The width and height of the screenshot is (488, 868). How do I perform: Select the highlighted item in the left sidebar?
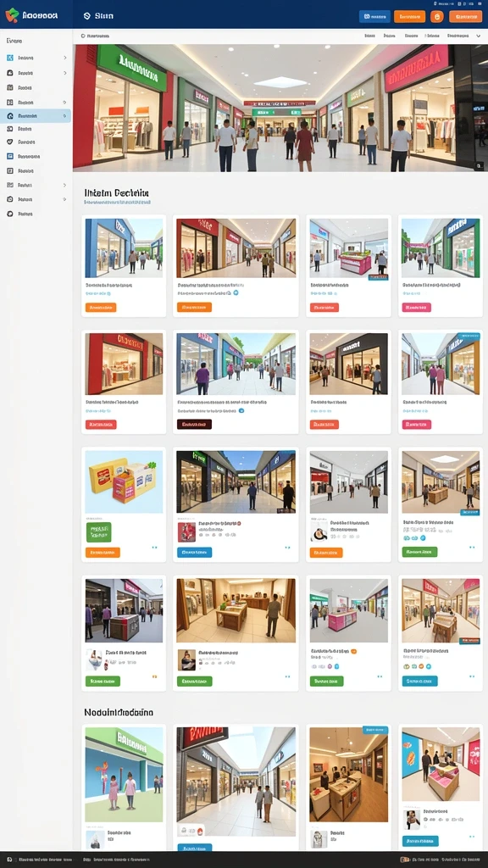[36, 115]
